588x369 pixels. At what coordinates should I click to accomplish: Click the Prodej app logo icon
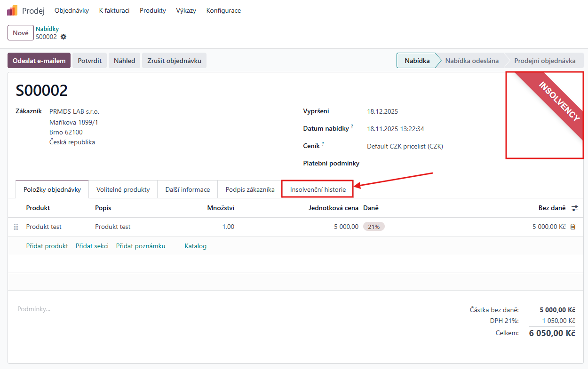(x=12, y=10)
